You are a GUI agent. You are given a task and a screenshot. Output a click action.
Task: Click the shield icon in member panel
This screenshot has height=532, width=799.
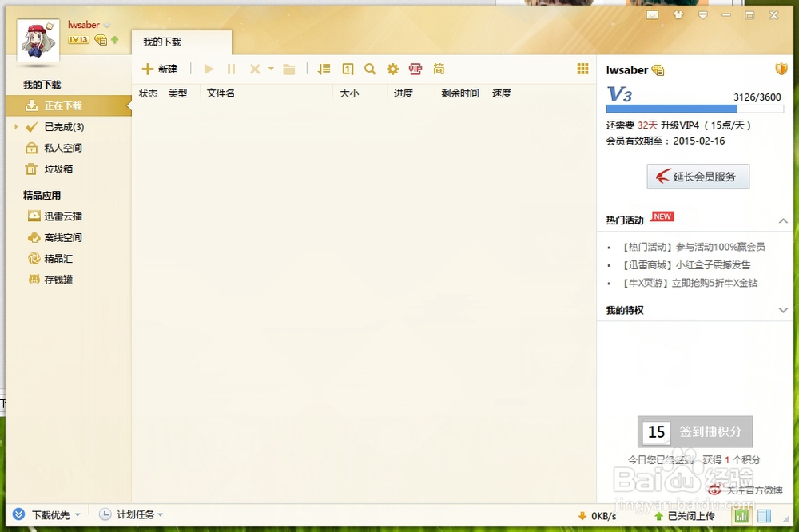click(781, 69)
